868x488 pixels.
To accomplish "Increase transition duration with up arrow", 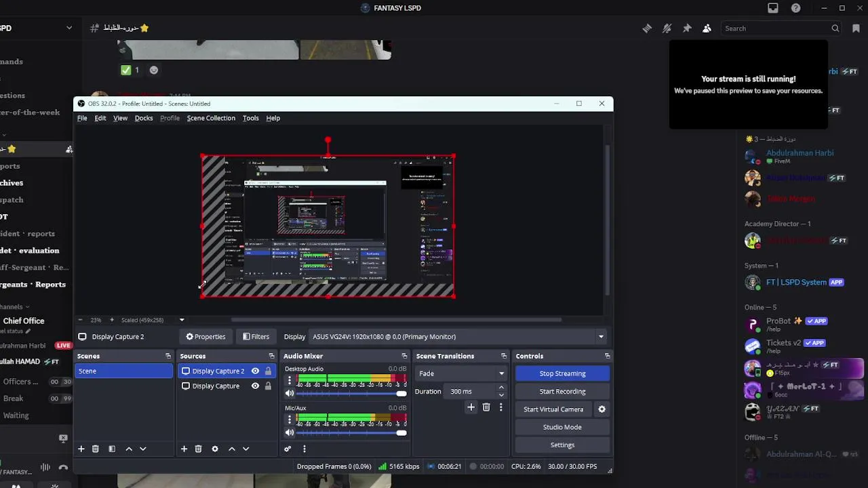I will pyautogui.click(x=501, y=388).
